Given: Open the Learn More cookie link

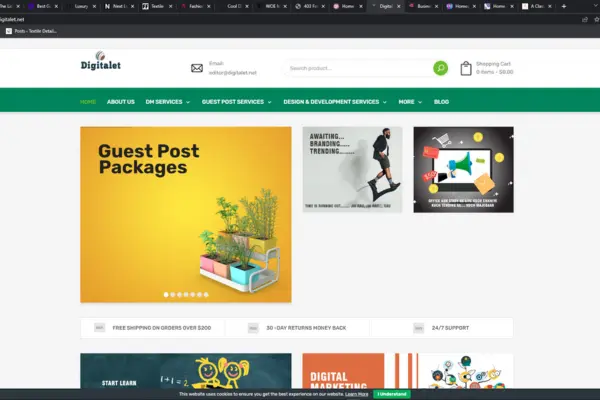Looking at the screenshot, I should 357,394.
